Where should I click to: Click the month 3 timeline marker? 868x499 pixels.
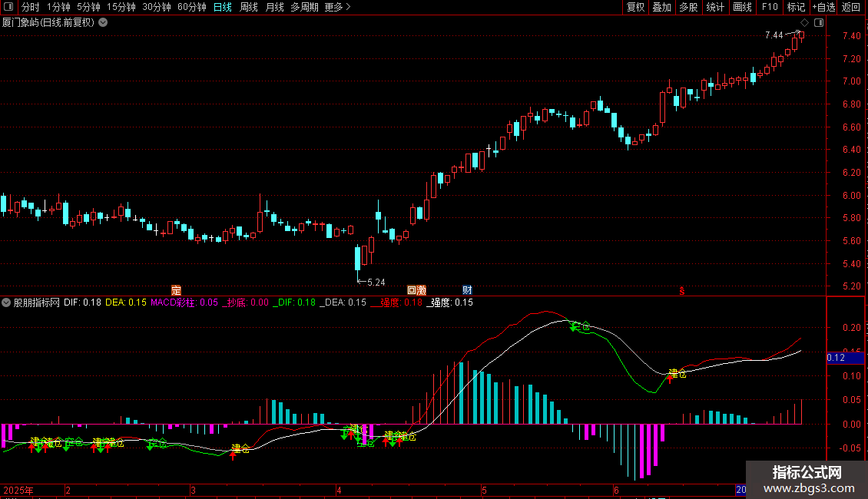194,491
